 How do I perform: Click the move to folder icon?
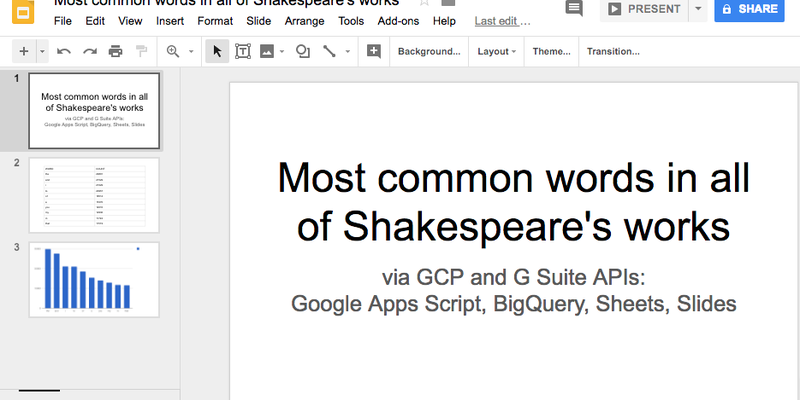coord(448,3)
